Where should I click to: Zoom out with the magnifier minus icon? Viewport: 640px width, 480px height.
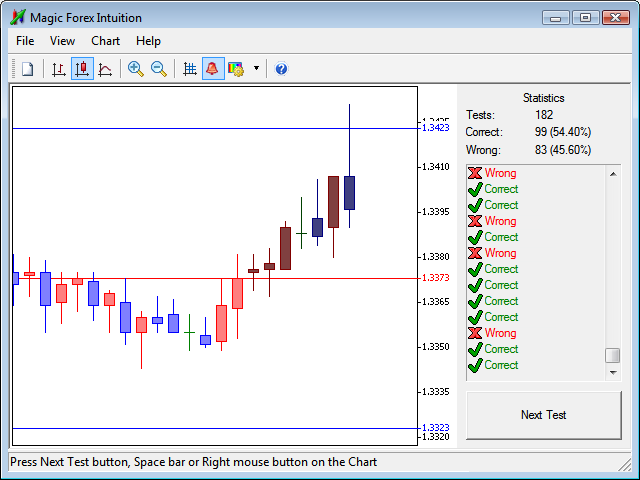[x=159, y=69]
